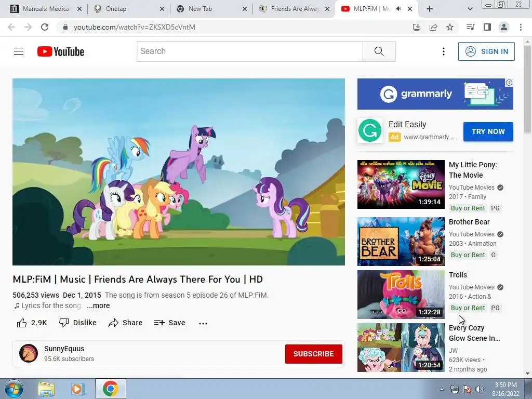Save video to a playlist
532x399 pixels.
click(x=169, y=323)
